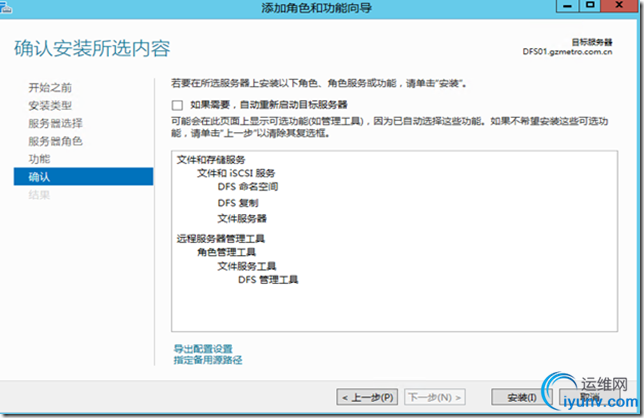Select 安装类型 step in sidebar
644x418 pixels.
pyautogui.click(x=50, y=106)
